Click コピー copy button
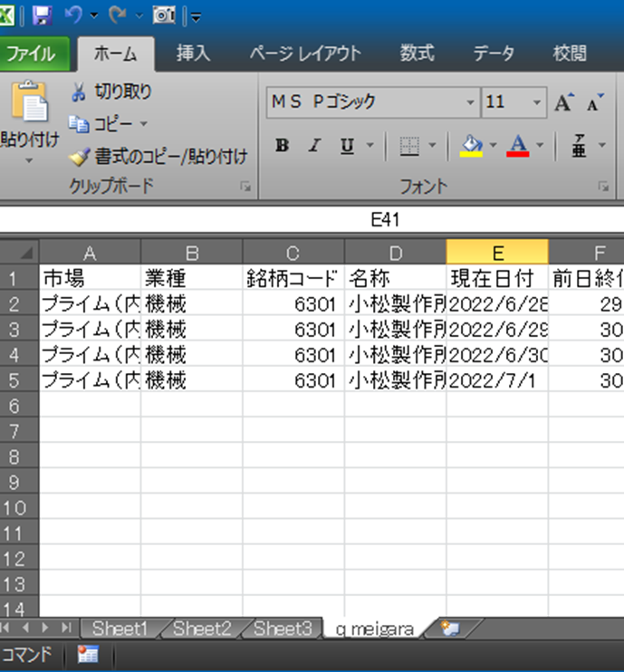This screenshot has height=672, width=624. 101,124
